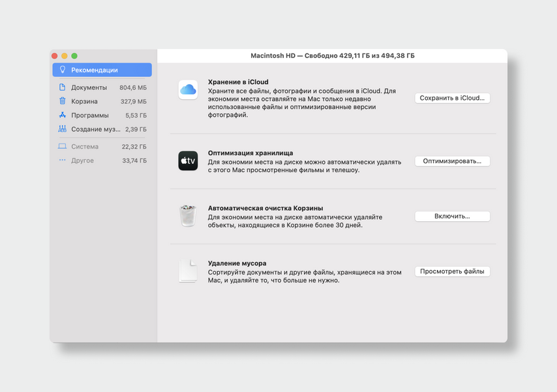This screenshot has height=392, width=557.
Task: Open the Программы category
Action: pos(102,115)
